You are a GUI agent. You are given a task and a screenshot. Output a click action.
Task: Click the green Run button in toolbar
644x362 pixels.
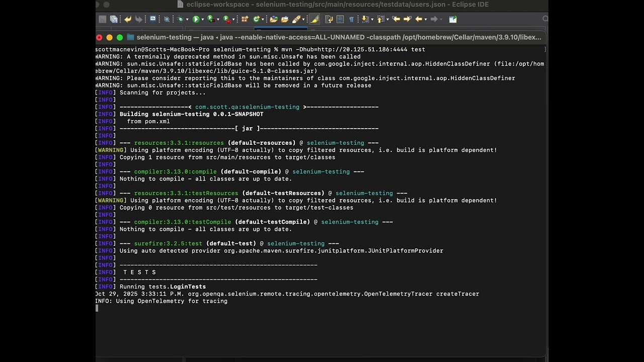point(196,19)
